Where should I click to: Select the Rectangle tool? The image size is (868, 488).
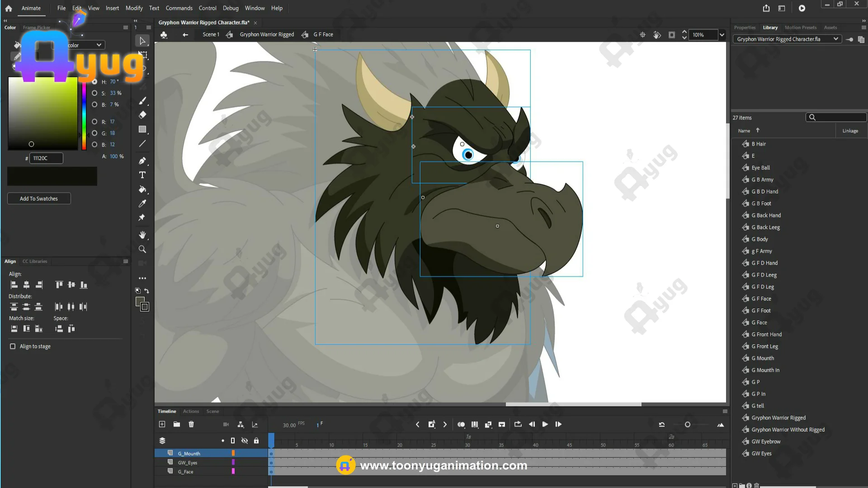click(x=142, y=129)
